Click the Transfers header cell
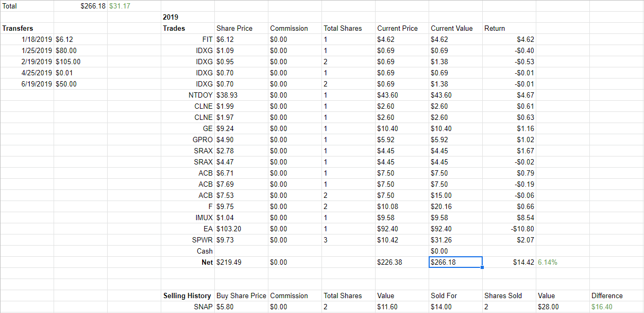 click(18, 28)
